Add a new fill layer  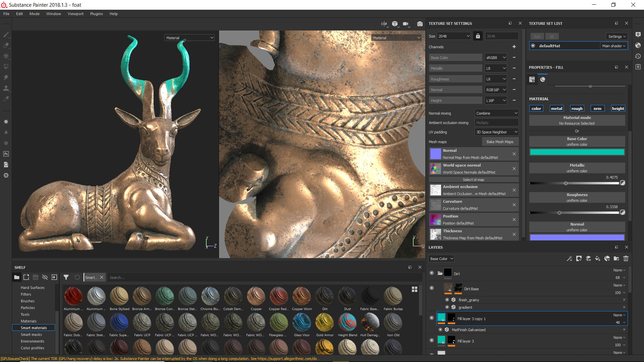pos(597,258)
